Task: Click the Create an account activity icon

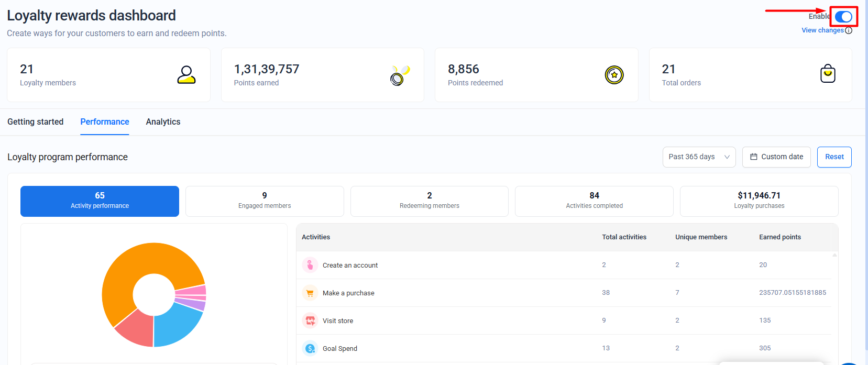Action: point(310,265)
